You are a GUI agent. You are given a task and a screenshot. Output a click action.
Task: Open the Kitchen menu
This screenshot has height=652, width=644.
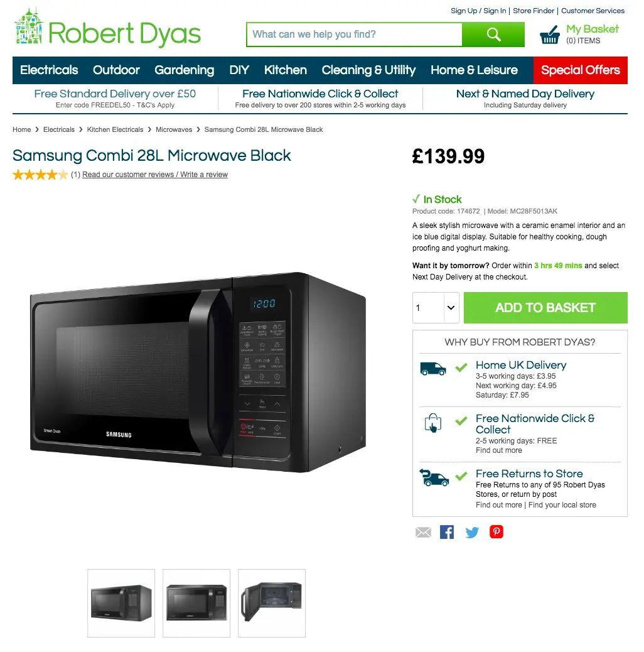[x=286, y=70]
